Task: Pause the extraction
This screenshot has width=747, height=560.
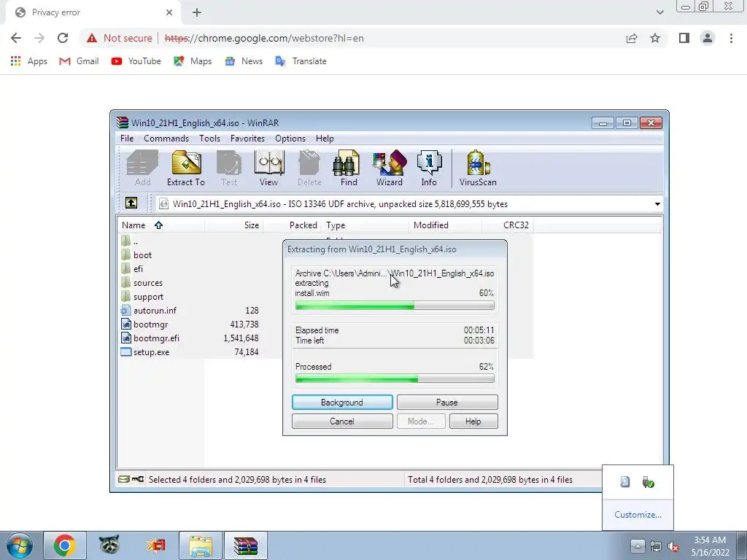Action: (447, 402)
